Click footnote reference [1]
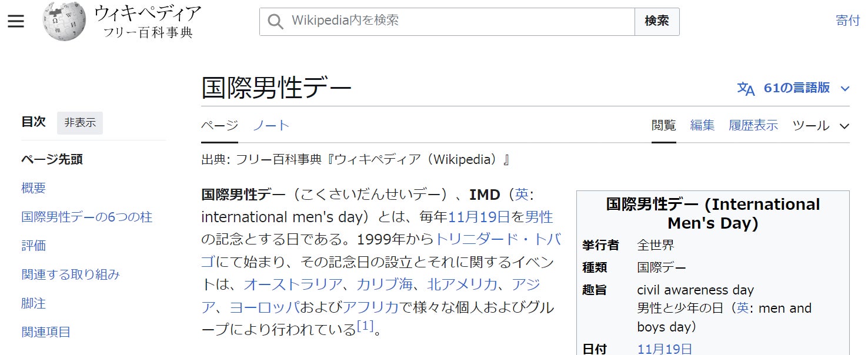Viewport: 868px width, 355px height. pos(365,327)
